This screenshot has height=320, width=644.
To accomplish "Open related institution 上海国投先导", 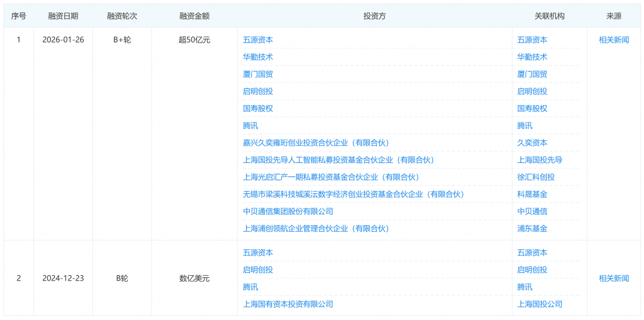I will click(540, 160).
